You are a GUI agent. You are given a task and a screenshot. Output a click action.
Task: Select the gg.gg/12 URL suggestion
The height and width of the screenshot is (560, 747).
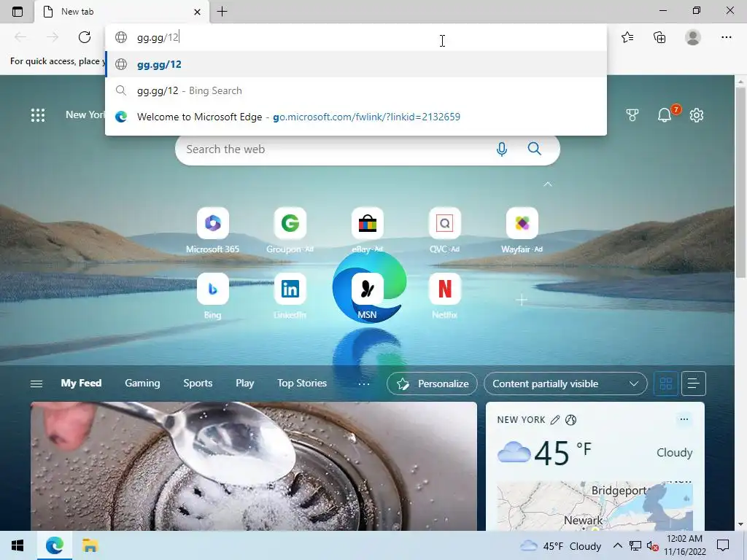point(356,64)
